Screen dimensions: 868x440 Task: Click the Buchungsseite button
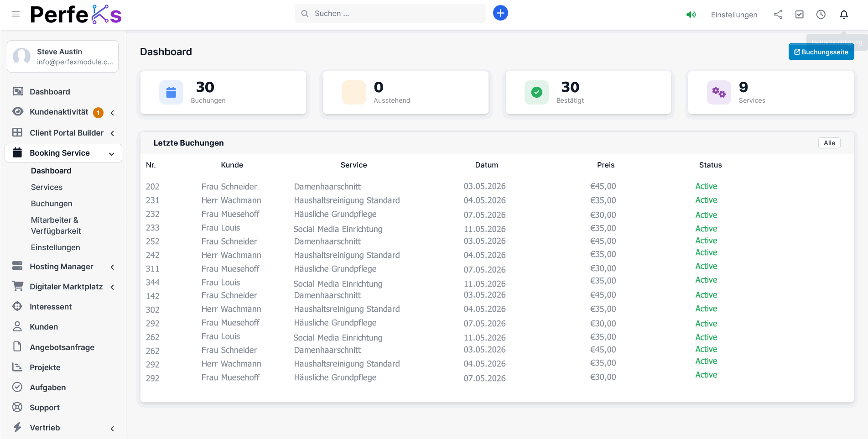pos(821,52)
